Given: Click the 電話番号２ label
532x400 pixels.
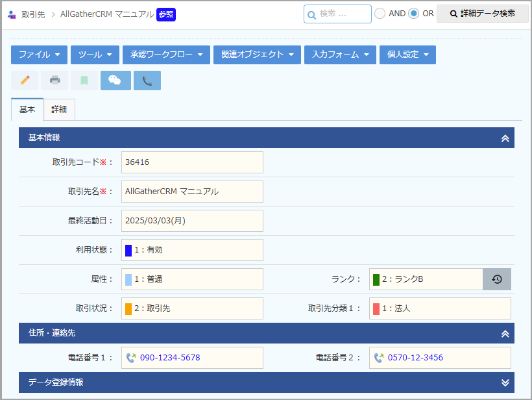Looking at the screenshot, I should 337,358.
